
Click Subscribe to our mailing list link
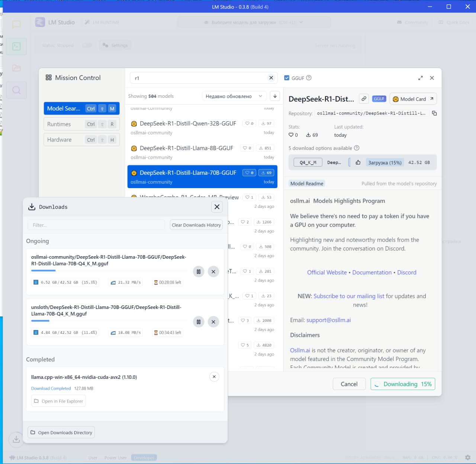pyautogui.click(x=349, y=296)
